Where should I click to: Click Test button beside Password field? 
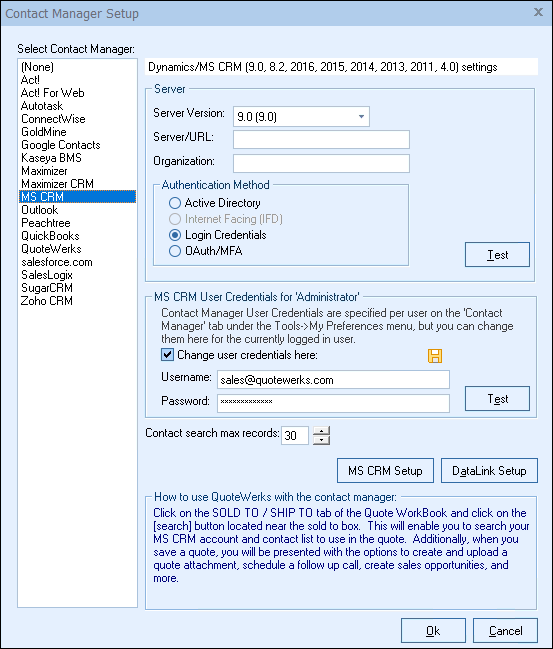[x=497, y=399]
